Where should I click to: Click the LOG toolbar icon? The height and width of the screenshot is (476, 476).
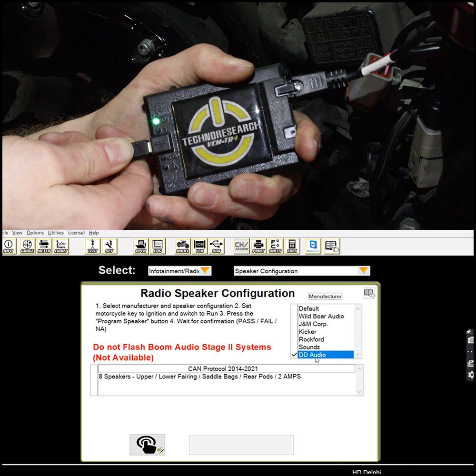point(158,246)
